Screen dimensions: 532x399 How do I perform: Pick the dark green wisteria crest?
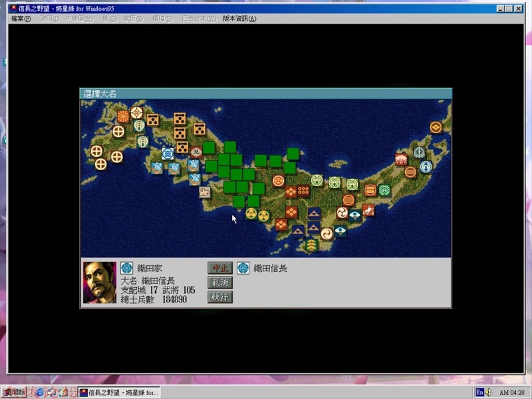tap(384, 190)
